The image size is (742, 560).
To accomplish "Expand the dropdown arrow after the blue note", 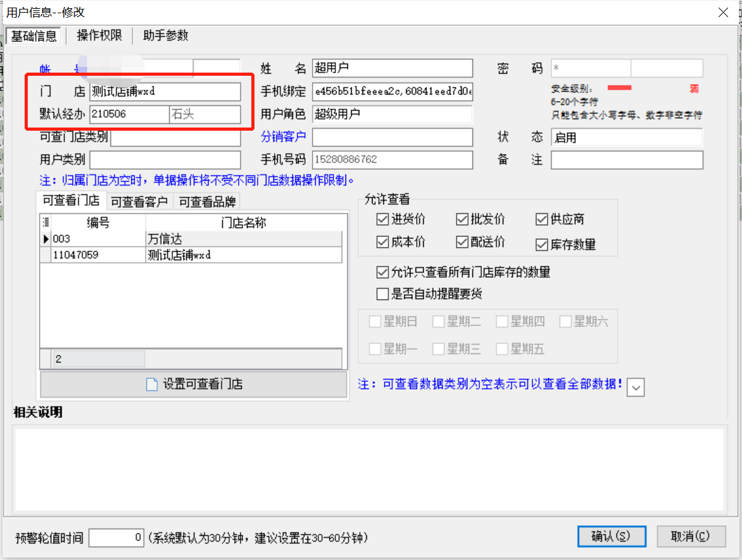I will pyautogui.click(x=635, y=388).
